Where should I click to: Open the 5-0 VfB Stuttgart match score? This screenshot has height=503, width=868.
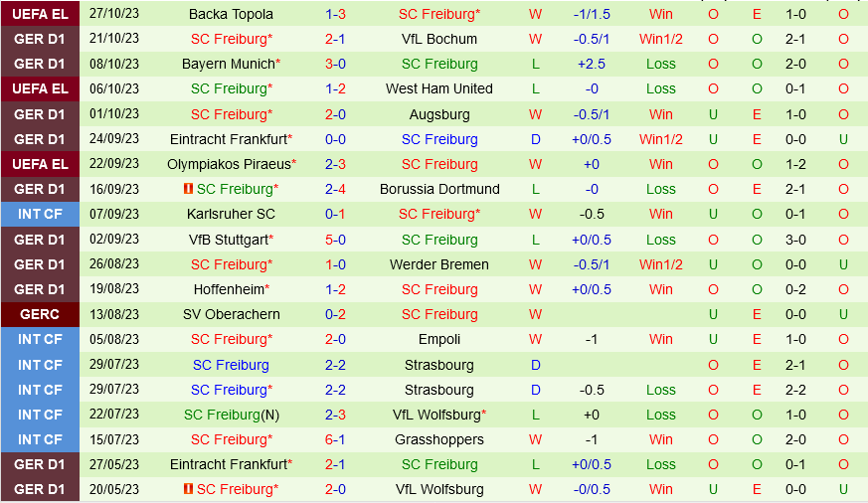coord(335,240)
